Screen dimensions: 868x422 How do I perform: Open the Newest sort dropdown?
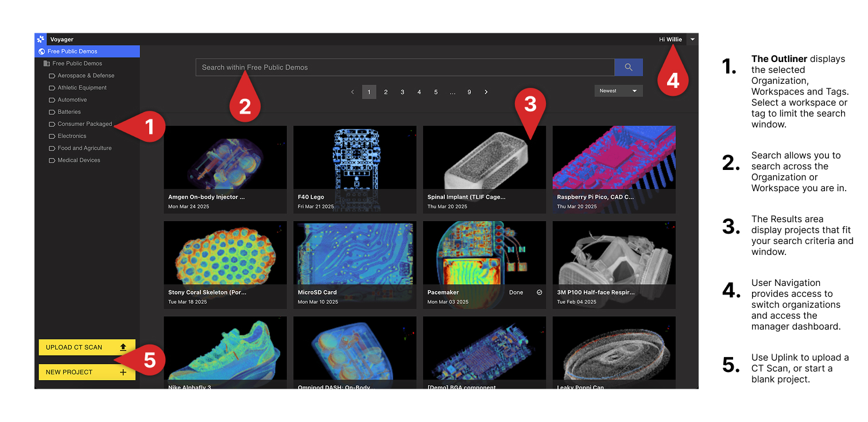coord(619,91)
